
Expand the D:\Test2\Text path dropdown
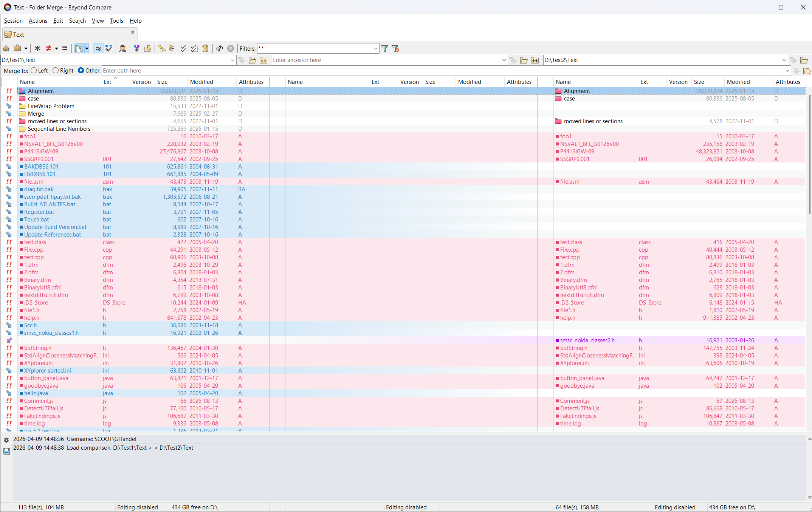(x=784, y=60)
